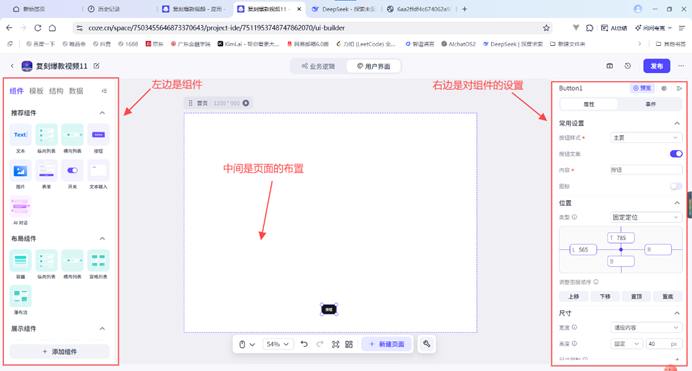Open the 54% zoom level dropdown

click(278, 344)
